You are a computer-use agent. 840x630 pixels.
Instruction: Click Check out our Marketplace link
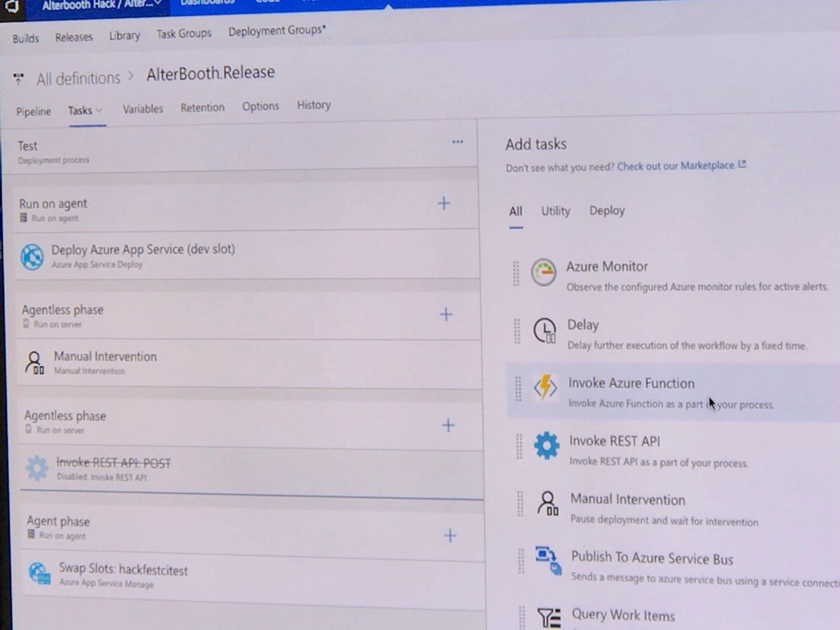[x=676, y=167]
